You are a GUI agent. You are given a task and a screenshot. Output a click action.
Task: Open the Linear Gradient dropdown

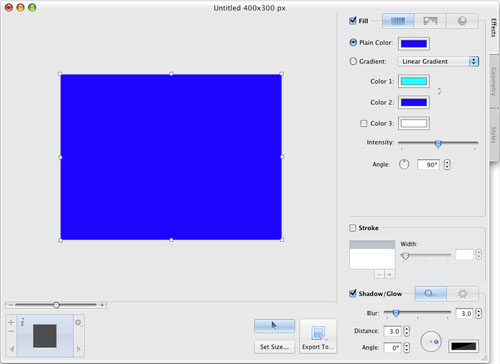[438, 61]
